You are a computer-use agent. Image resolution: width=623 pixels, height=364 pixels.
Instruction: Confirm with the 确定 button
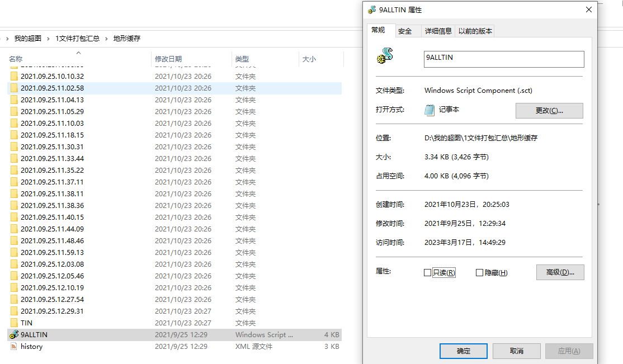463,351
